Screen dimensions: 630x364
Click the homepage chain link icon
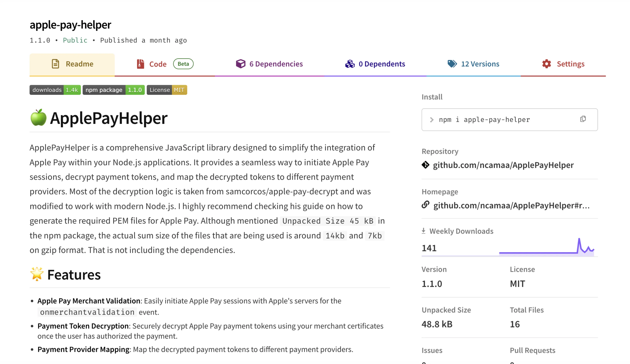point(425,205)
